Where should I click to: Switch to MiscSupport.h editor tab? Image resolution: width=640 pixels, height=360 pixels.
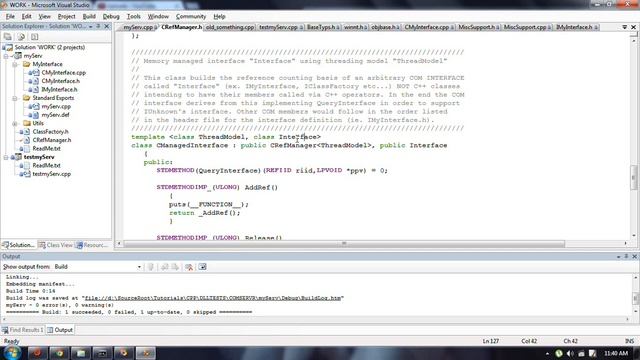pos(478,27)
